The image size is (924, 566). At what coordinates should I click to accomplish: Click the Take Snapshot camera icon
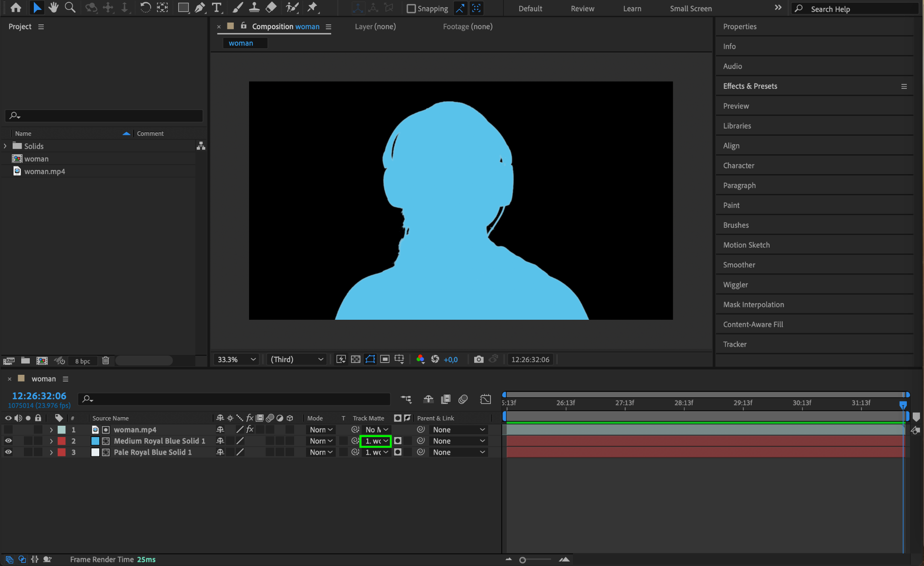point(479,359)
